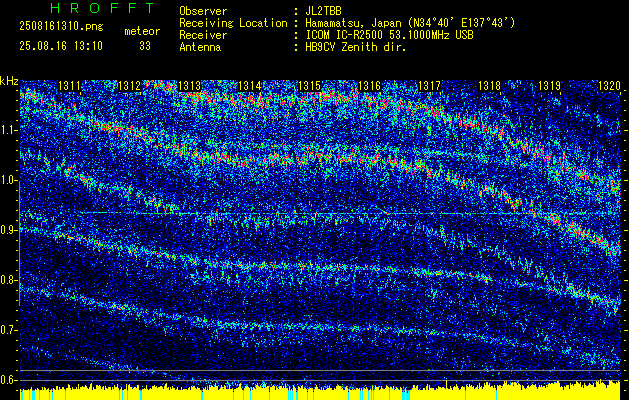Click the date stamp 25.08.16 13:10
The image size is (629, 400).
point(61,46)
